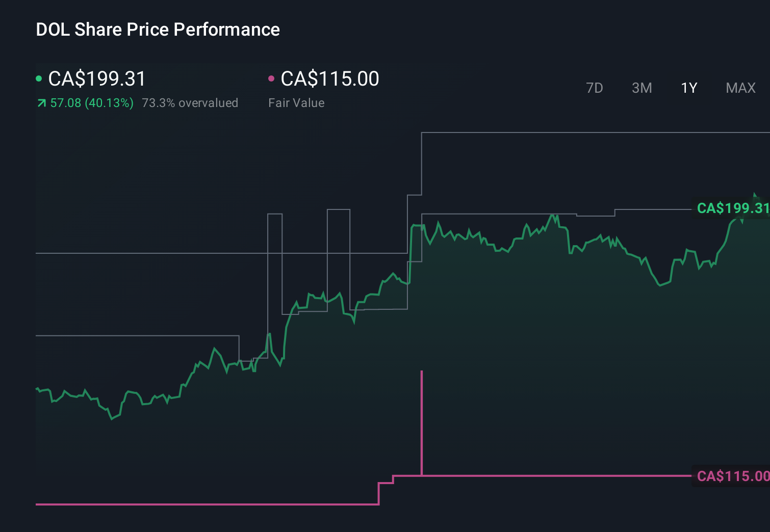The height and width of the screenshot is (532, 770).
Task: Select the CA$115.00 fair value badge
Action: [x=733, y=476]
